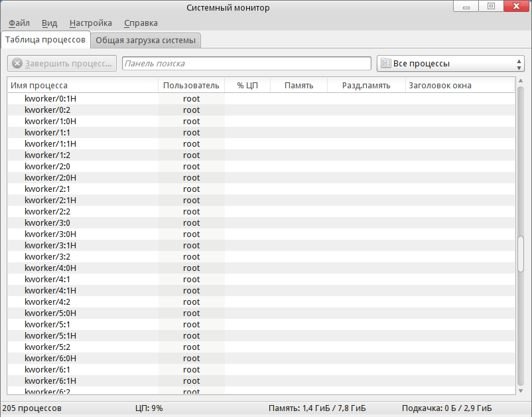Click Подкачка: 0 Б / 2,9 ГиБ status
The width and height of the screenshot is (532, 417).
[x=447, y=408]
